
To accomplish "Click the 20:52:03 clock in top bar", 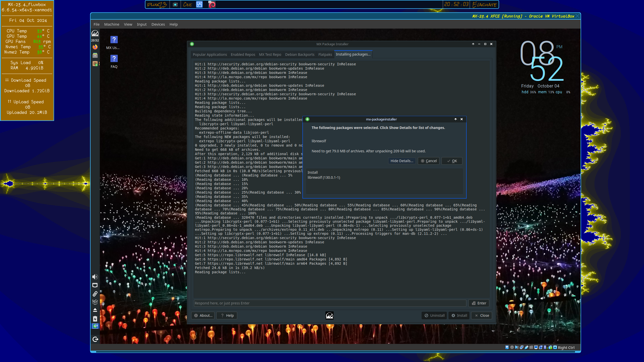I will 456,4.
